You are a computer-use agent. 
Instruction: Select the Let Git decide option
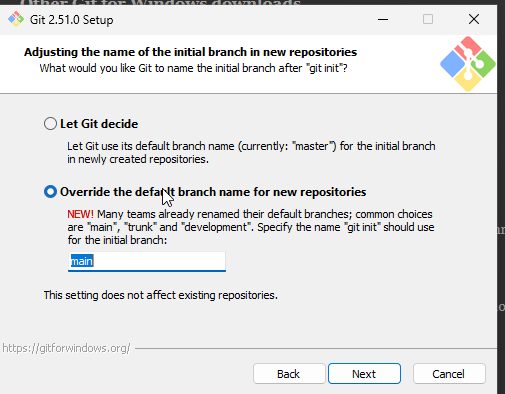[x=50, y=124]
